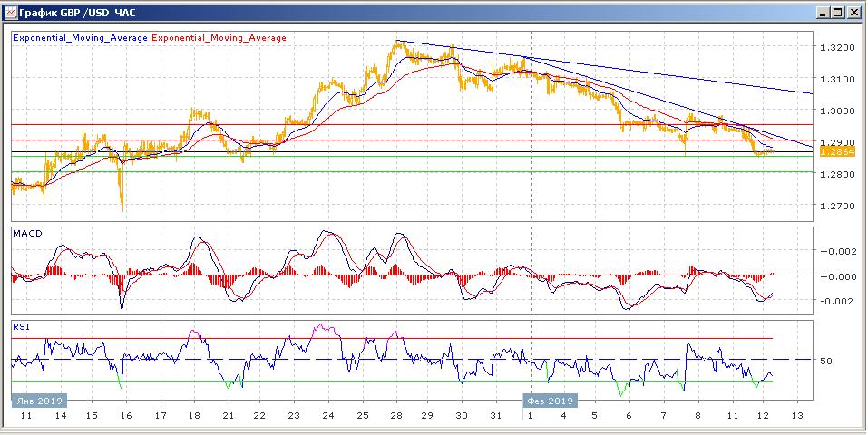Image resolution: width=868 pixels, height=435 pixels.
Task: Maximize the GBP/USD chart window
Action: (837, 13)
